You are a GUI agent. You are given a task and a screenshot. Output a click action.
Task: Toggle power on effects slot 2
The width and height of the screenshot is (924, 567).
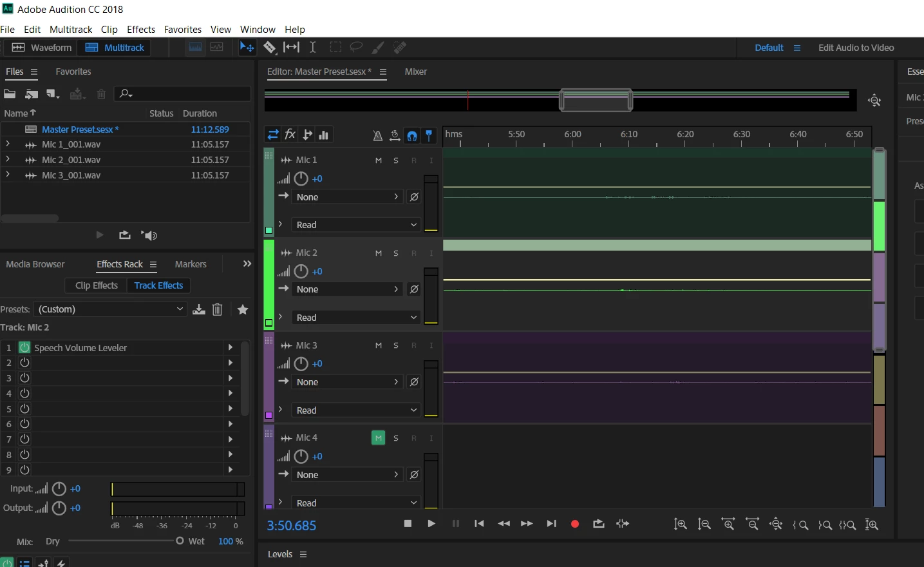click(24, 362)
